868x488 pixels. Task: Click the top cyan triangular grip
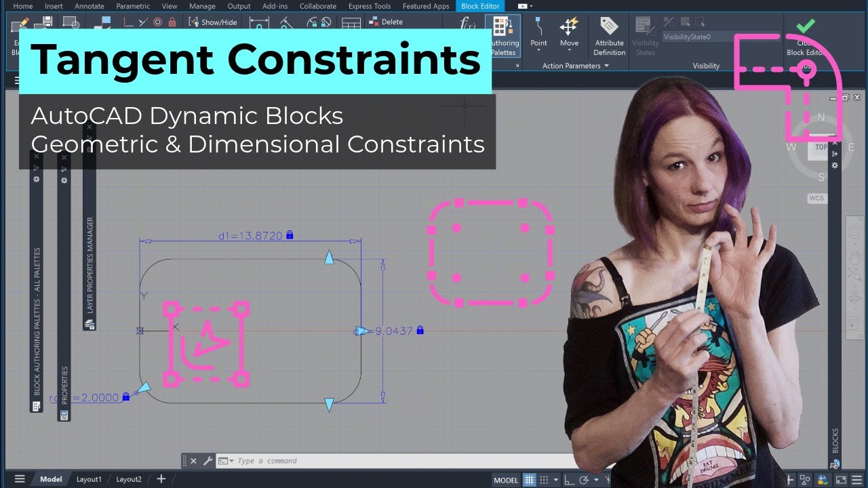[x=329, y=257]
